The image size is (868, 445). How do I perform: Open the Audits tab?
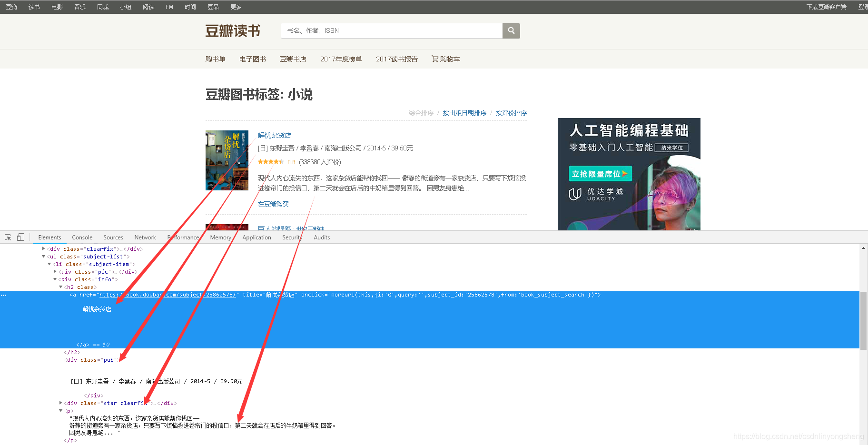pos(322,237)
